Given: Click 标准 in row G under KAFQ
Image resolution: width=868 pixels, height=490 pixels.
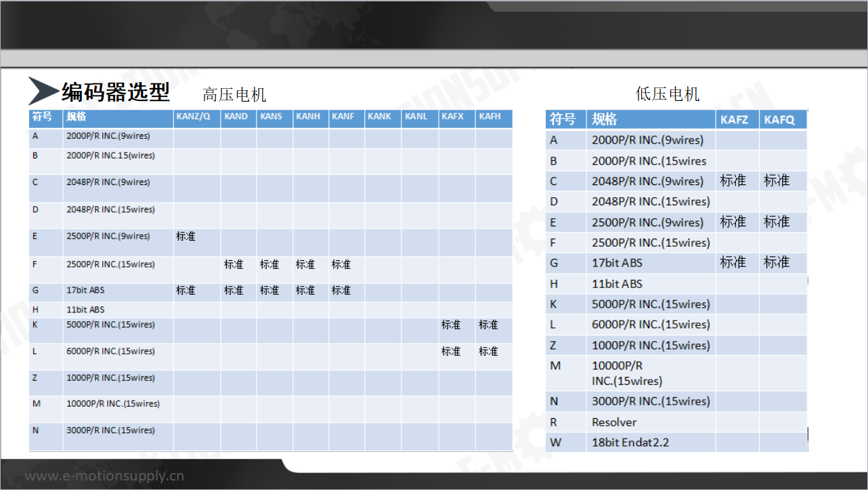Looking at the screenshot, I should [x=777, y=262].
